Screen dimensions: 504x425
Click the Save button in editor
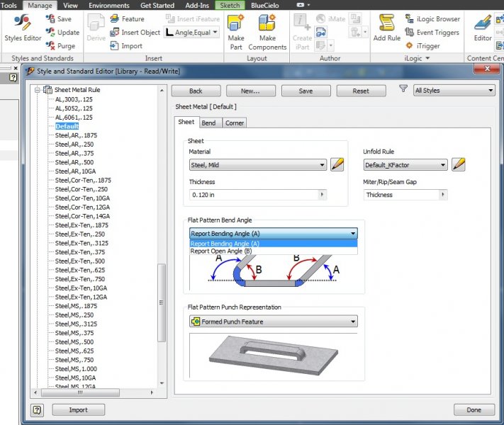coord(306,91)
